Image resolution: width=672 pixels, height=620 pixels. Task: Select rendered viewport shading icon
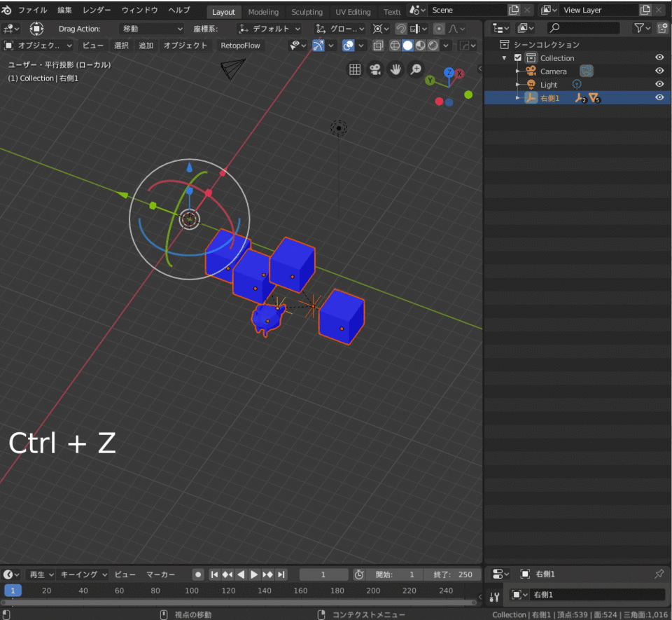coord(433,46)
